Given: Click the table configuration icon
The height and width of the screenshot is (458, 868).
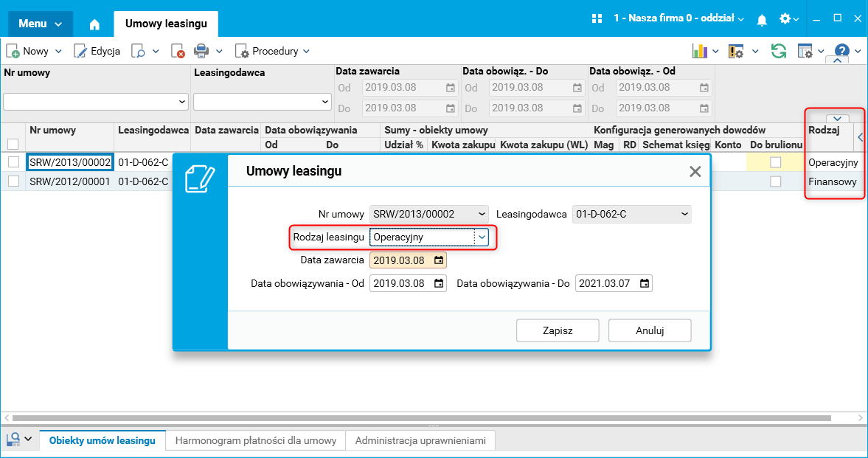Looking at the screenshot, I should coord(805,52).
